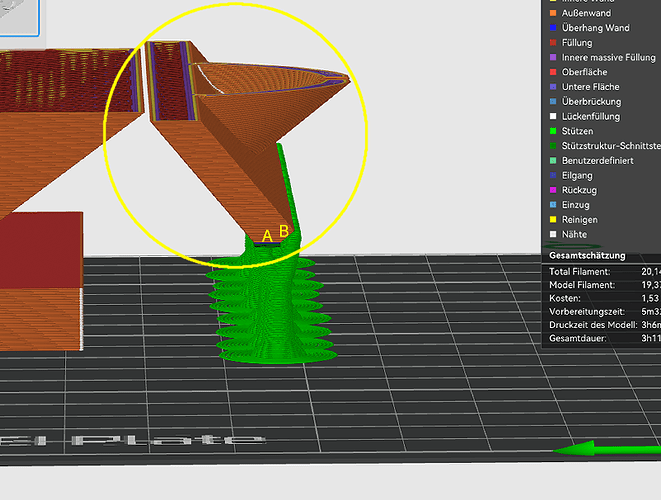
Task: Show Nähte seams via white icon
Action: 553,234
